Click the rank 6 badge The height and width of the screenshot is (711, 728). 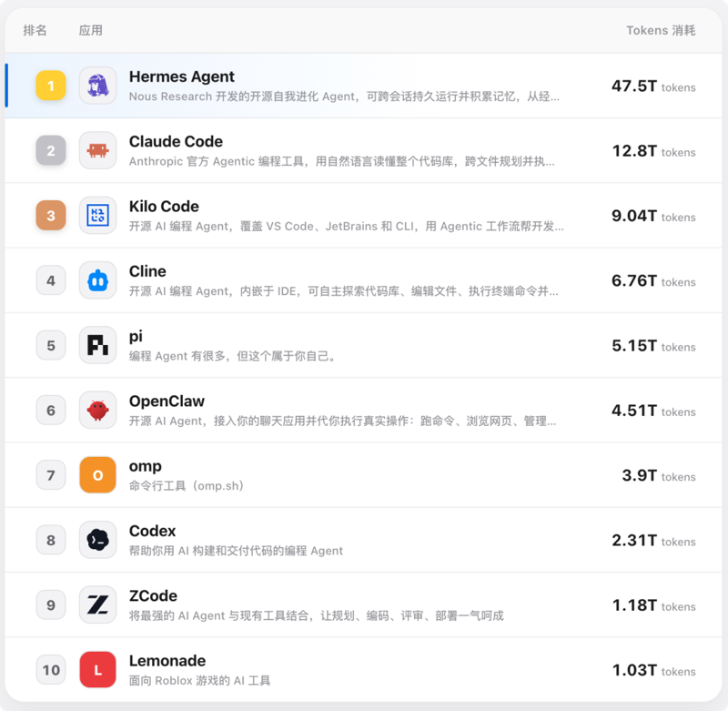click(51, 410)
